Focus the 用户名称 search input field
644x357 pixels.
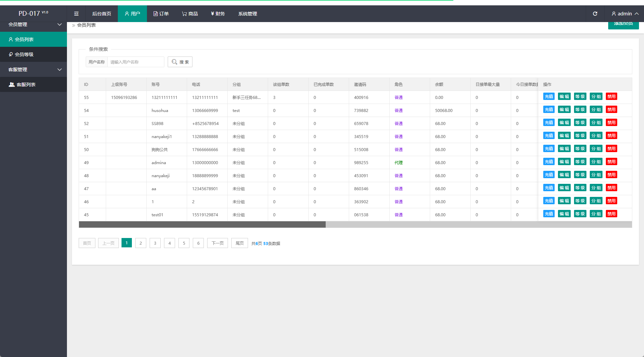click(x=136, y=62)
